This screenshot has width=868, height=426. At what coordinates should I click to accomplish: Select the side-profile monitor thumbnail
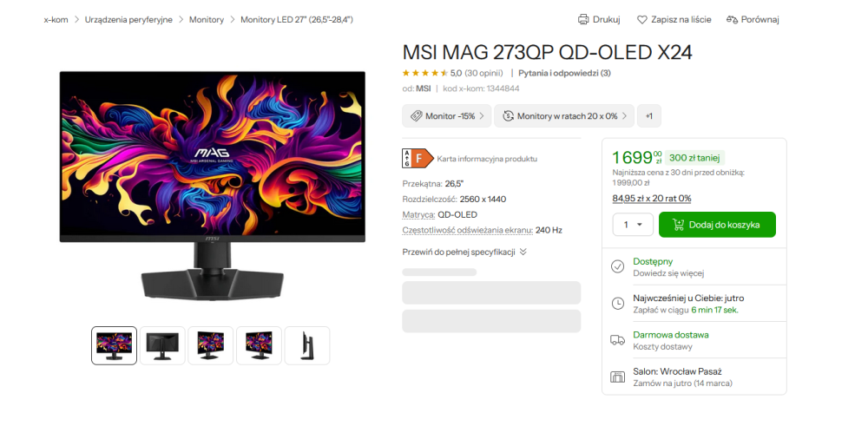(x=307, y=345)
